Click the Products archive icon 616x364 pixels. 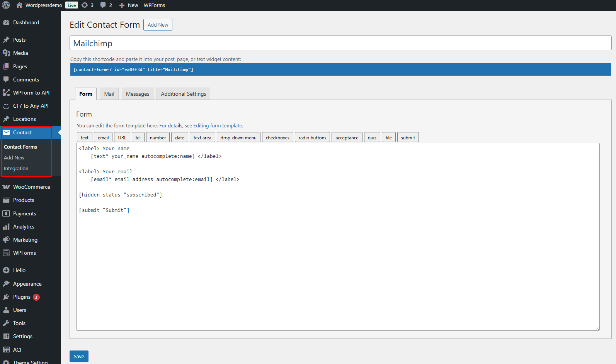pyautogui.click(x=6, y=200)
